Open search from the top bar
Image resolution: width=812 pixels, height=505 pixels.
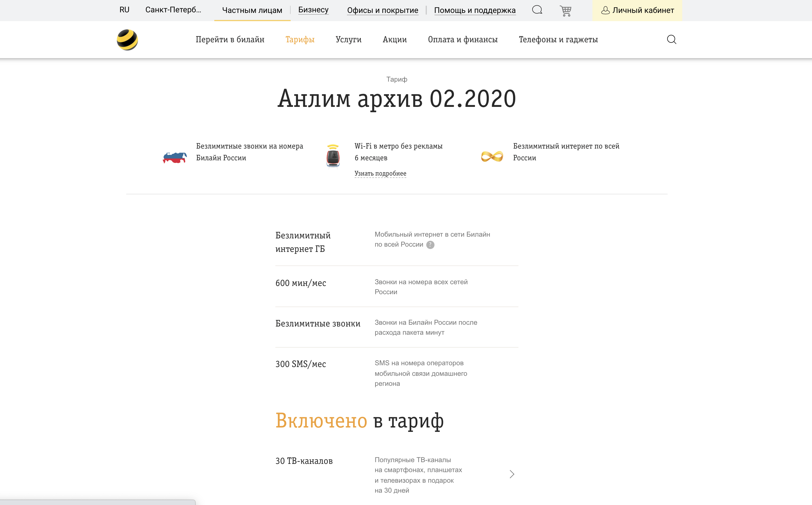(x=537, y=10)
